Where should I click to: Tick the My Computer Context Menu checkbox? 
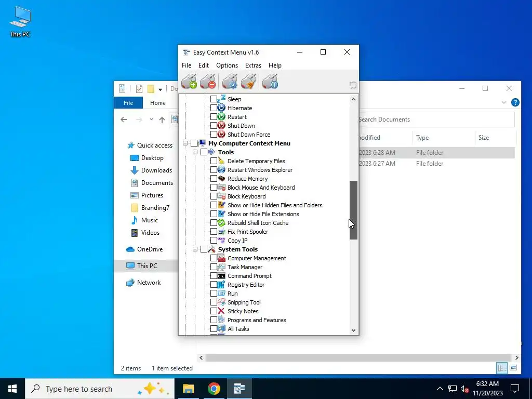[x=194, y=143]
